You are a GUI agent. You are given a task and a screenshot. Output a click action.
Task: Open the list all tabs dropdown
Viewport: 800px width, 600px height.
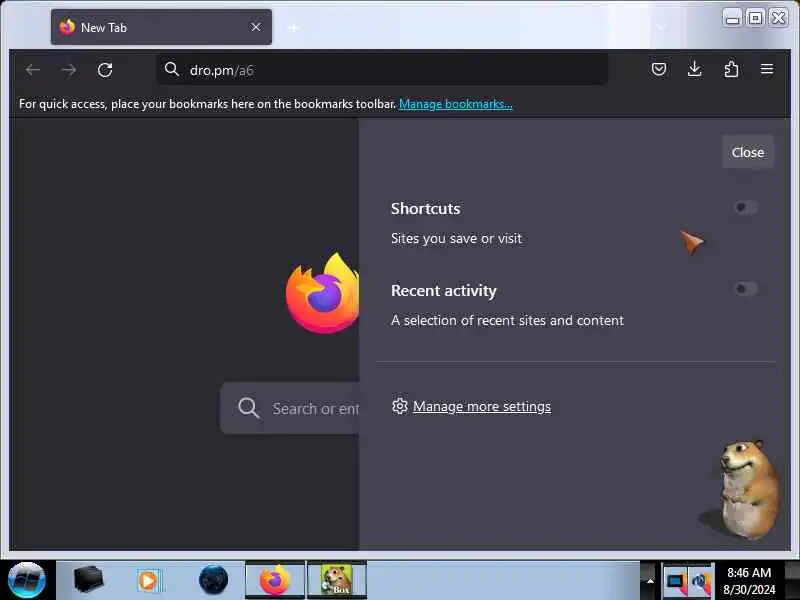click(661, 27)
